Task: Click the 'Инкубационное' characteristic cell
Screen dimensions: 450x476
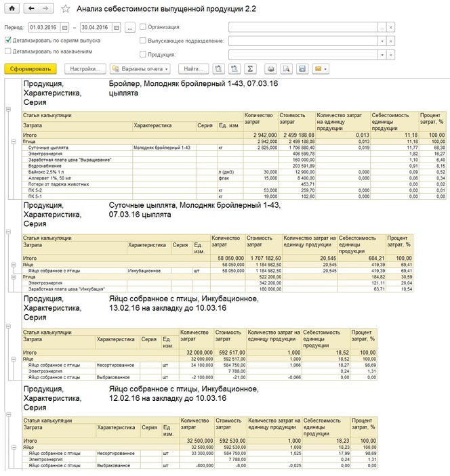Action: (x=149, y=271)
